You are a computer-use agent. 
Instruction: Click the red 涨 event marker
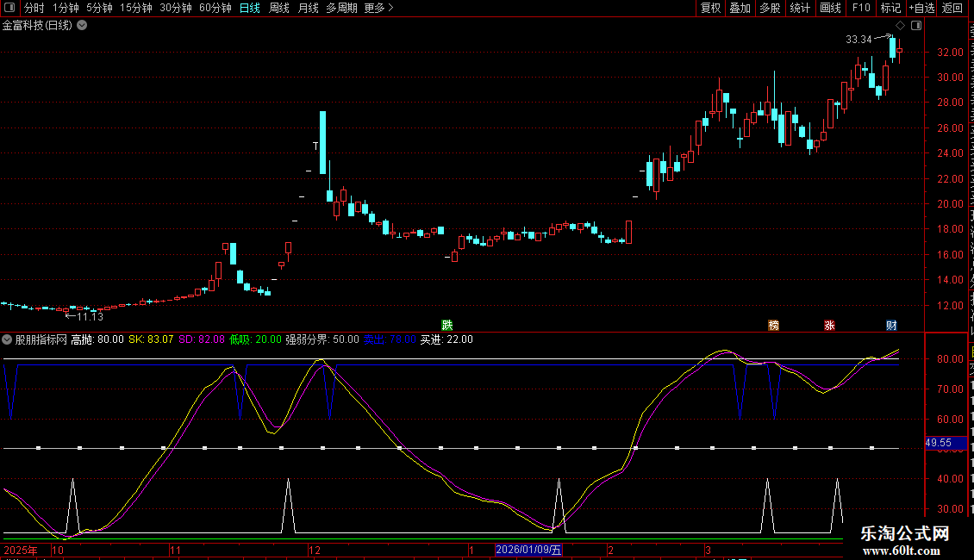tap(829, 326)
